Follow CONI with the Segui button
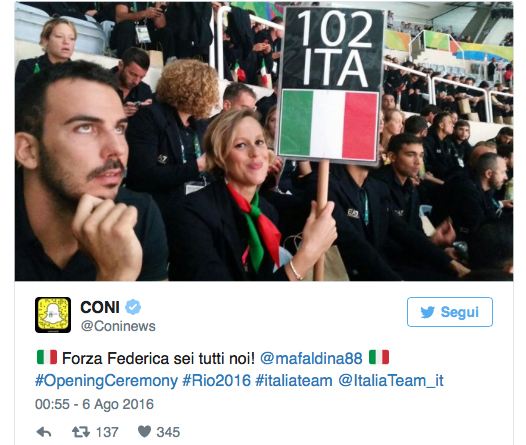The width and height of the screenshot is (526, 445). click(x=450, y=312)
